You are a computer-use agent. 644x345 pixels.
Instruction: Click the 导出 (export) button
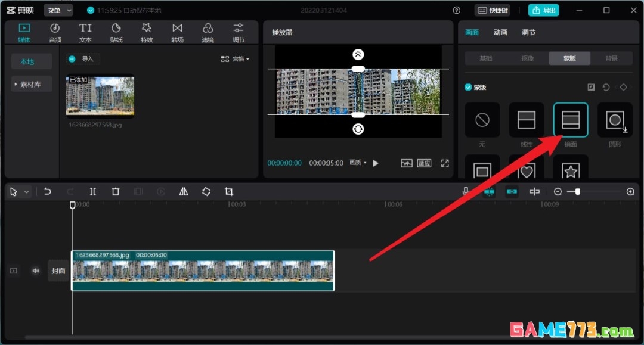[543, 10]
